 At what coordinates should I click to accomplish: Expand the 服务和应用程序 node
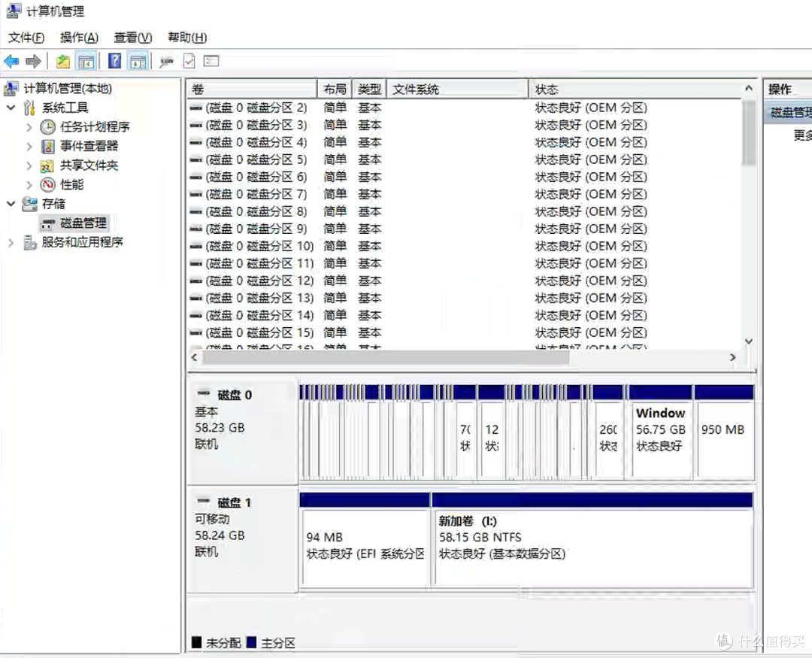click(11, 242)
